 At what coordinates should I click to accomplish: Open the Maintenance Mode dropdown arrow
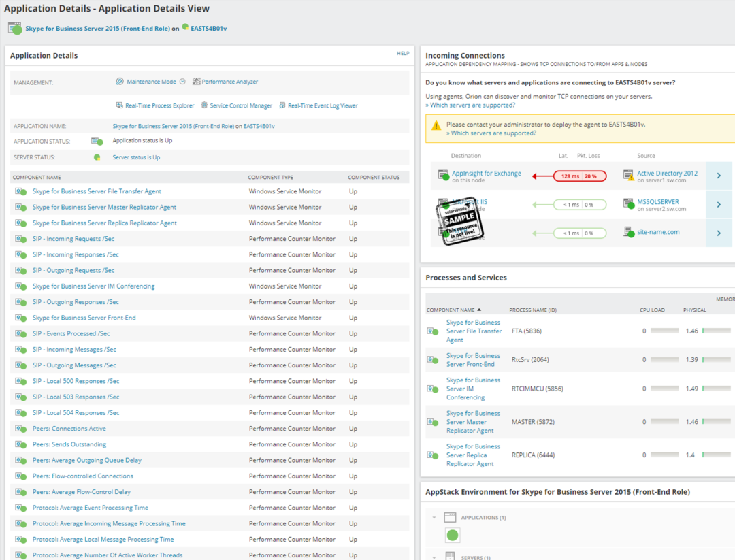point(182,82)
